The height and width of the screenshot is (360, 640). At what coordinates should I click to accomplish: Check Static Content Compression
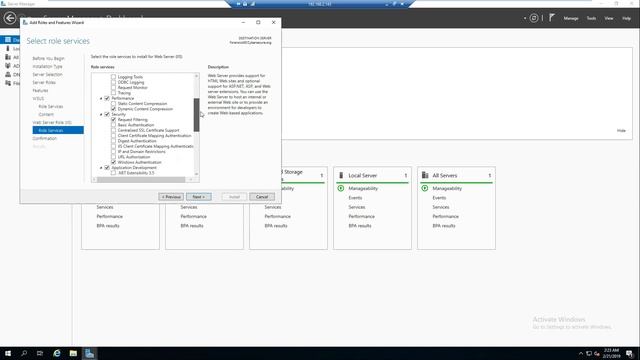point(113,104)
